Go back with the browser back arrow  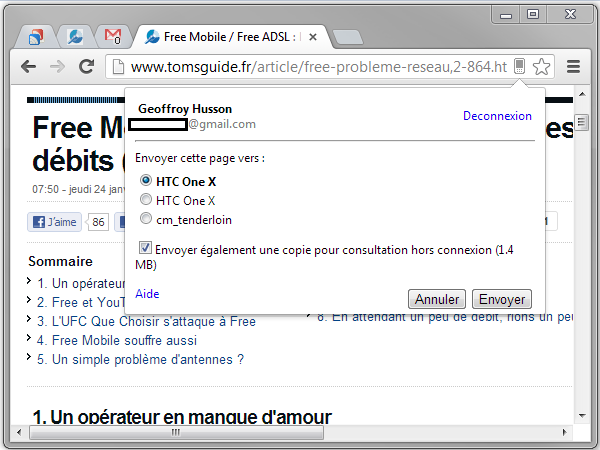(29, 67)
